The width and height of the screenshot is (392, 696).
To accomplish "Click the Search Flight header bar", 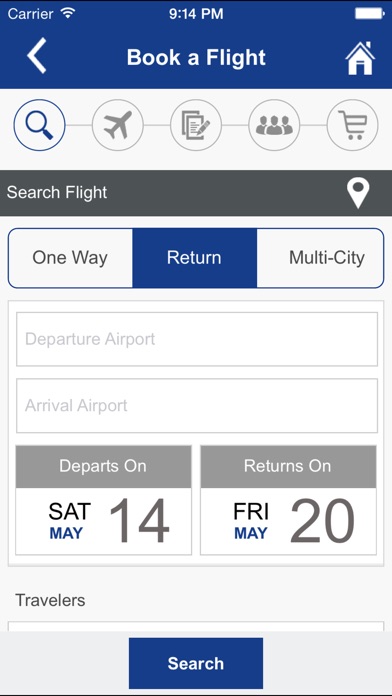I will pos(196,193).
